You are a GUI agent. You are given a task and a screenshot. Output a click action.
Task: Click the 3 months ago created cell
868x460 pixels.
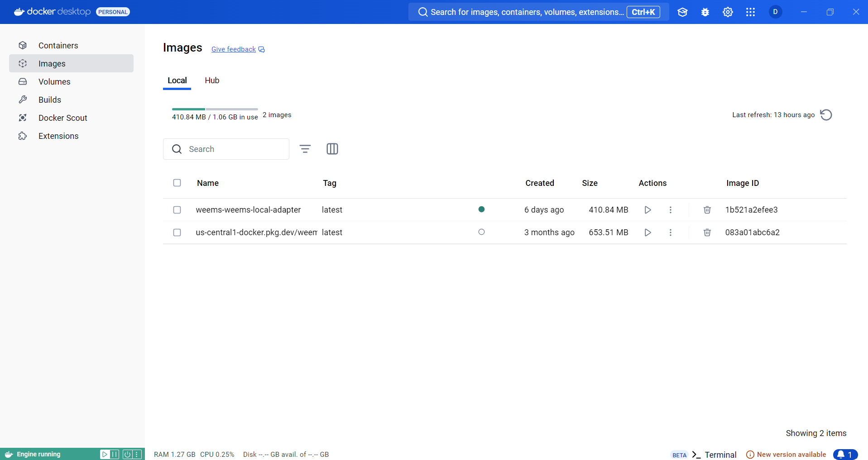pyautogui.click(x=549, y=232)
